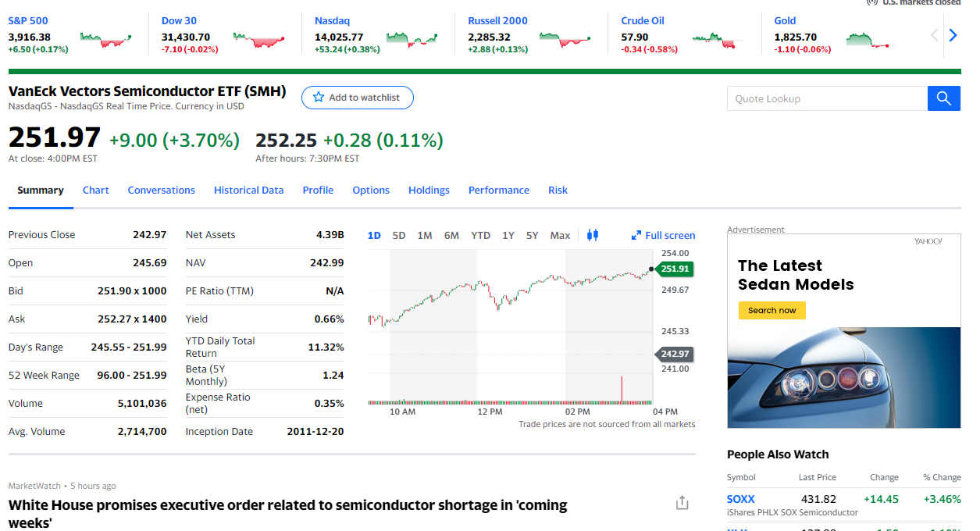Go to the Options tab
The height and width of the screenshot is (531, 980).
coord(371,190)
